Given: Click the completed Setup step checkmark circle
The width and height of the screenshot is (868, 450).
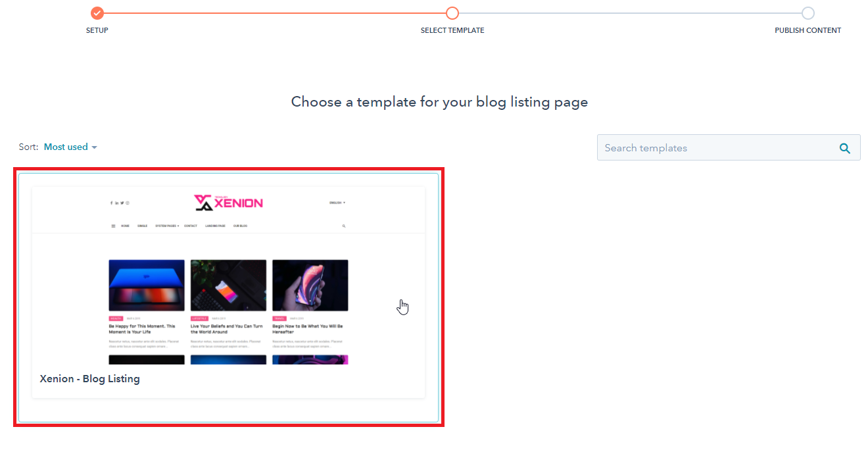Looking at the screenshot, I should coord(97,13).
